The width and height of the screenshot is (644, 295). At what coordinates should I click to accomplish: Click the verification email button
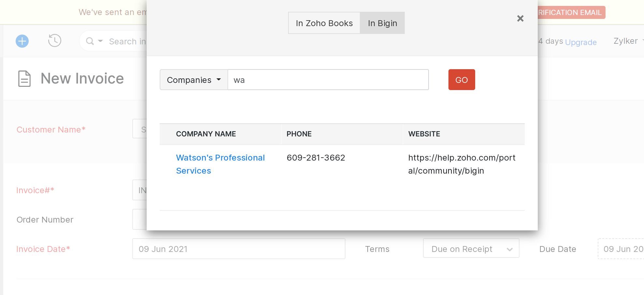pyautogui.click(x=571, y=13)
